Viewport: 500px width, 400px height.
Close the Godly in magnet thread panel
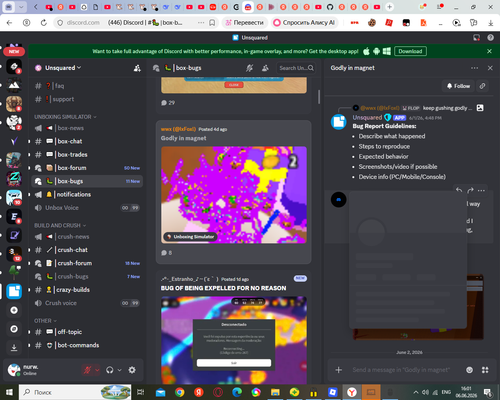(x=490, y=68)
